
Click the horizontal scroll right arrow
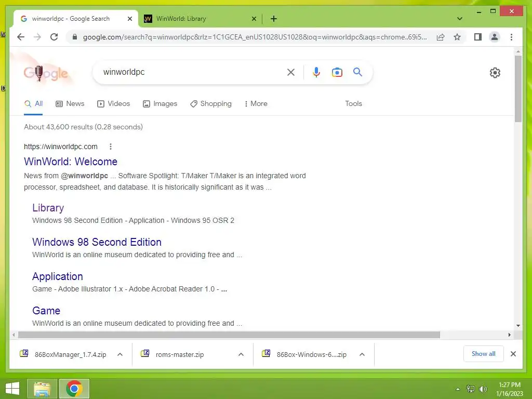pyautogui.click(x=509, y=335)
